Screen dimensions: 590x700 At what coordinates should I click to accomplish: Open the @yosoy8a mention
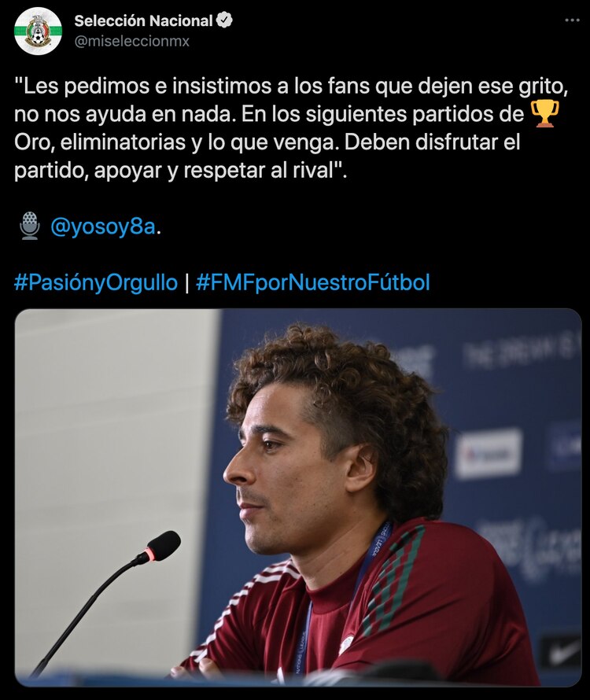(103, 227)
